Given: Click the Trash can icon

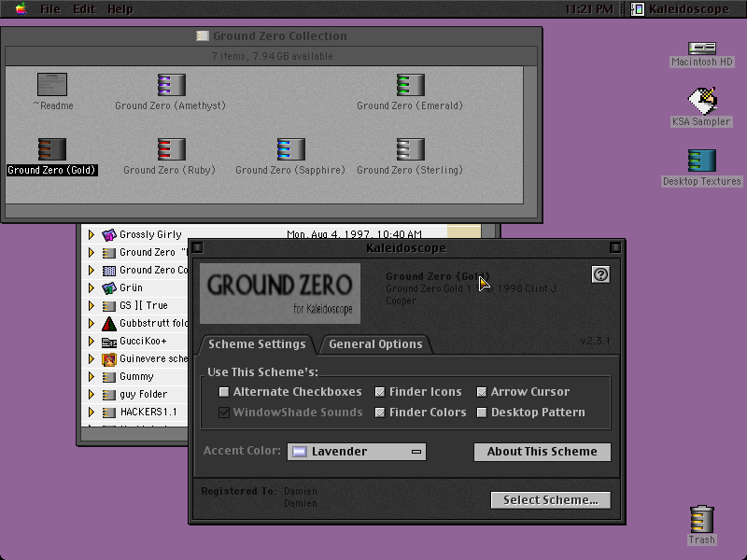Looking at the screenshot, I should click(702, 519).
